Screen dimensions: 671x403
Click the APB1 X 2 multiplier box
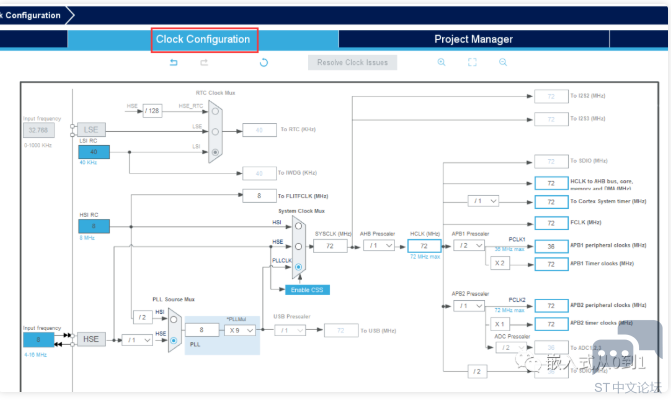[500, 263]
